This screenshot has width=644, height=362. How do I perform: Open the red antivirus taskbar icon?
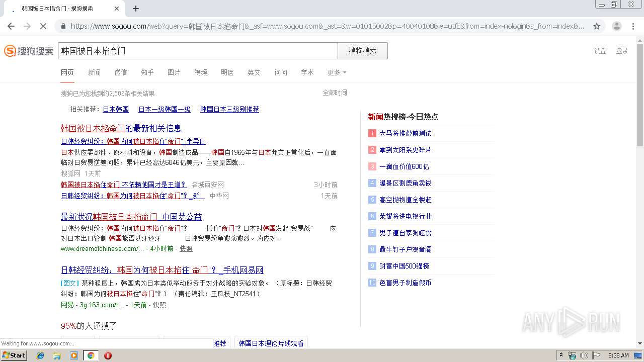pos(108,355)
